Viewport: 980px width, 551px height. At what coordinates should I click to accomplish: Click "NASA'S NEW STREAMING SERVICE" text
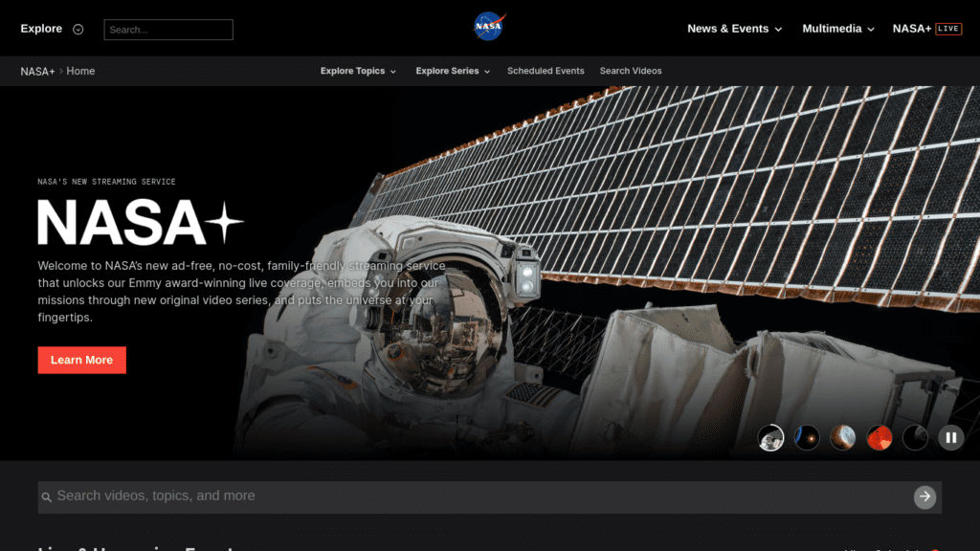point(107,182)
